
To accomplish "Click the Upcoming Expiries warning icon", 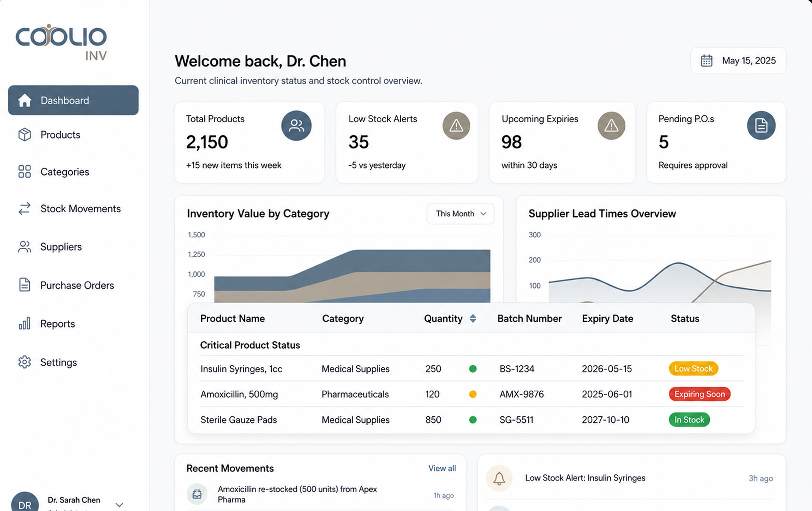I will pos(611,125).
